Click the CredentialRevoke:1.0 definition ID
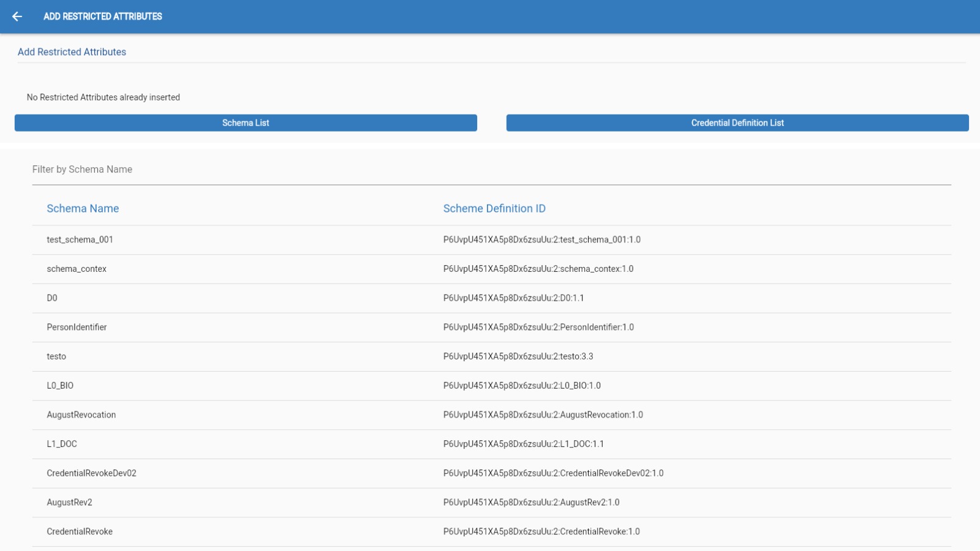The width and height of the screenshot is (980, 551). [541, 532]
